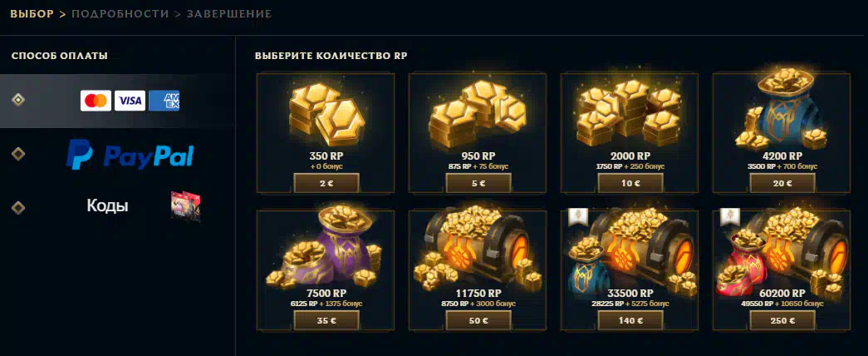Go to the ВЫБОР breadcrumb step
The width and height of the screenshot is (868, 356).
(x=32, y=14)
